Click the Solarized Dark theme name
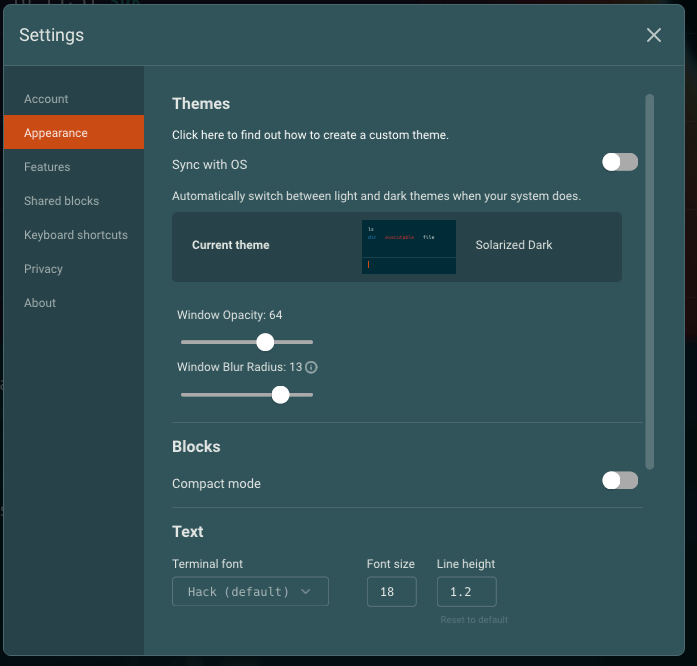 514,245
